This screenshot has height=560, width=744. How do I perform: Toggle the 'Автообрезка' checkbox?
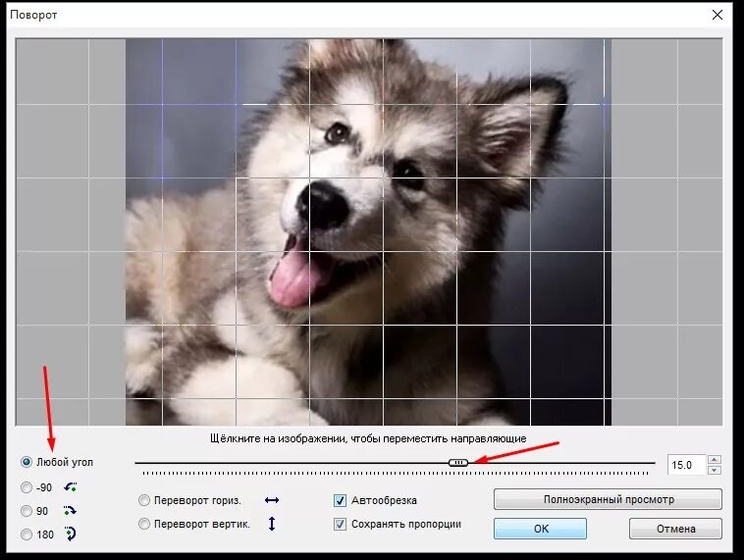[x=340, y=500]
